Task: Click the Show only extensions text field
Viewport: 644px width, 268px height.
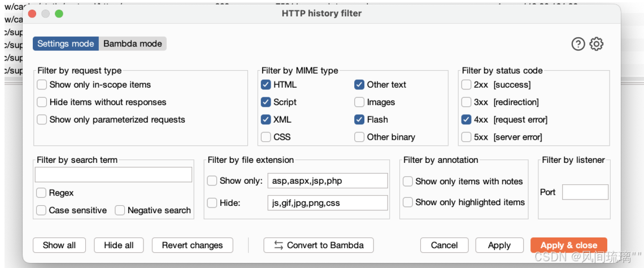Action: [x=327, y=181]
